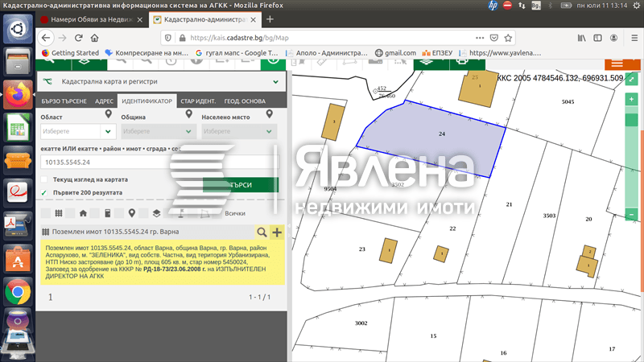The height and width of the screenshot is (362, 644).
Task: Click the magnifier icon in the result row
Action: 260,232
